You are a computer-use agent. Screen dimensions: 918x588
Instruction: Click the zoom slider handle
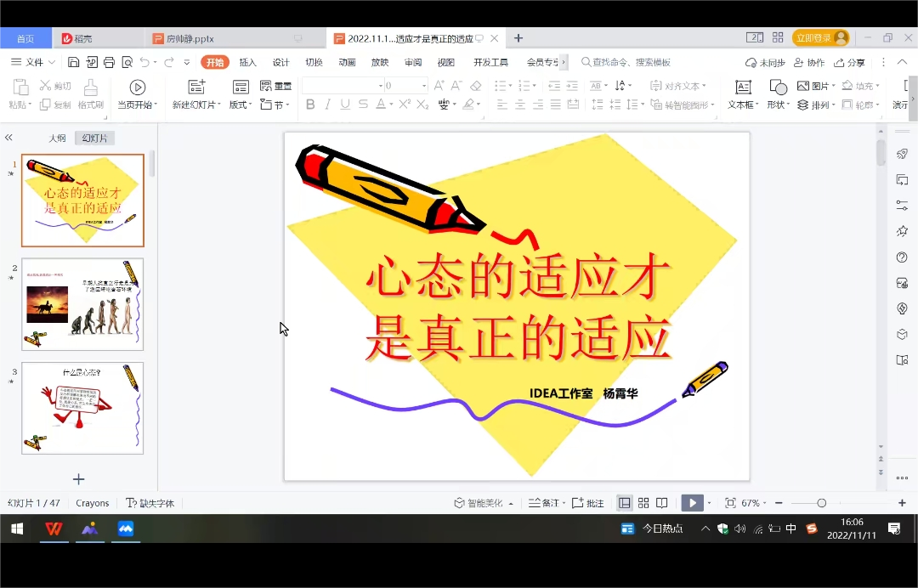(x=821, y=503)
